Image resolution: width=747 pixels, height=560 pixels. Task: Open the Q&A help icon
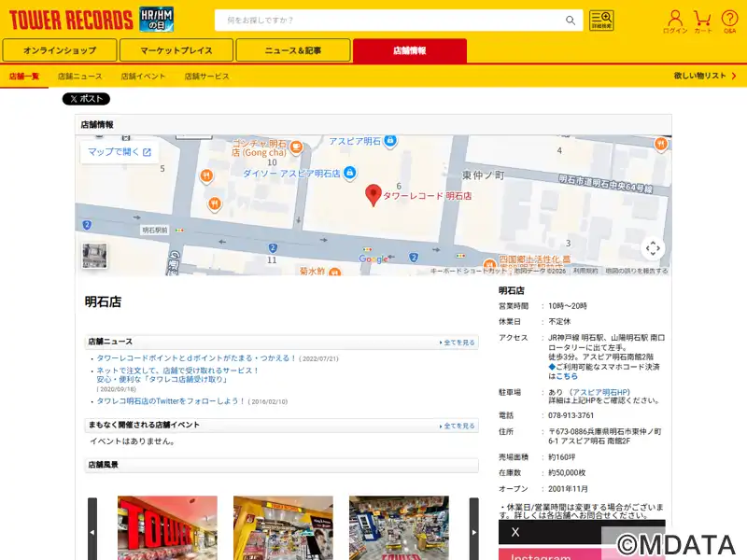[x=729, y=21]
